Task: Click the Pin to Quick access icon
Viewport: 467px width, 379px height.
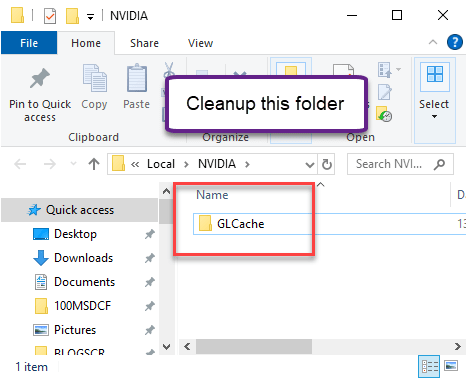Action: [x=40, y=78]
